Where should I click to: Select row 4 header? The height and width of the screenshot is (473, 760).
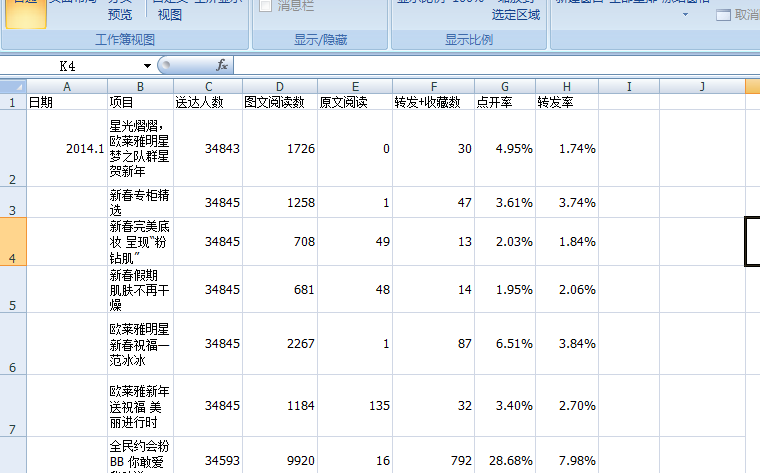coord(12,242)
